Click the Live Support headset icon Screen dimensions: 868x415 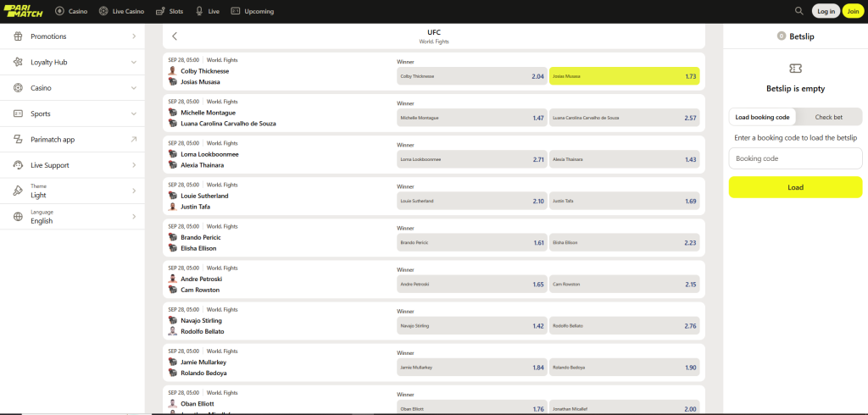pos(18,165)
